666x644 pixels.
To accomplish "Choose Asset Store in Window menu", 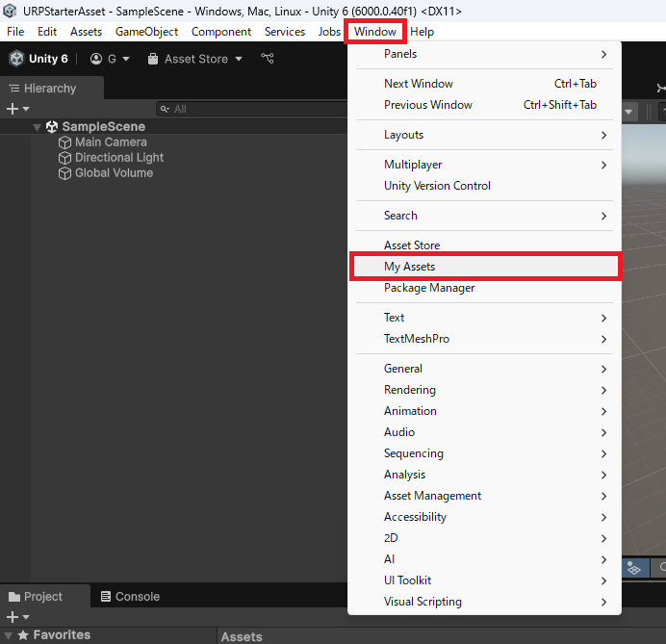I will point(484,245).
